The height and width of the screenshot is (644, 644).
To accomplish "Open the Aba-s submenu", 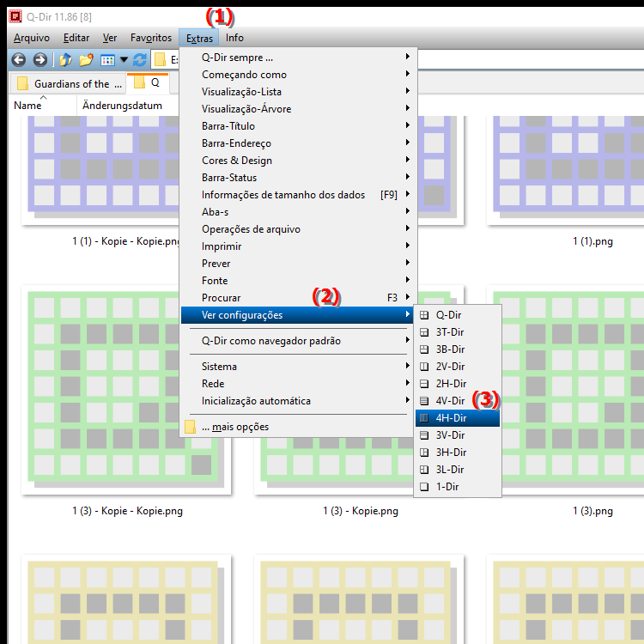I will pyautogui.click(x=297, y=212).
